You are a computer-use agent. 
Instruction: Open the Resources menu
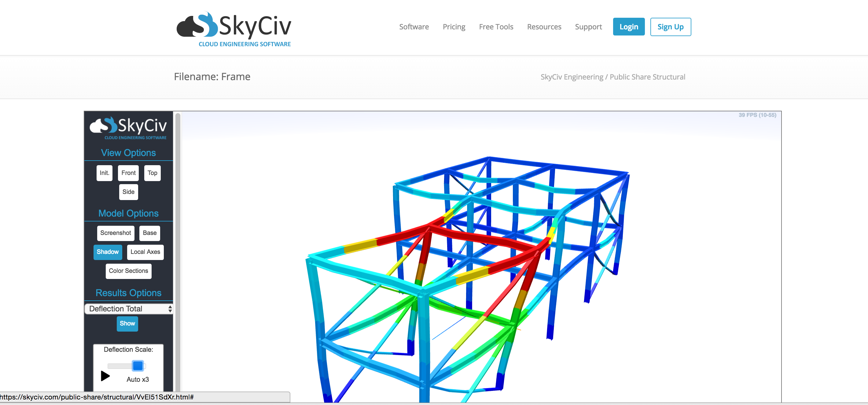pyautogui.click(x=544, y=27)
